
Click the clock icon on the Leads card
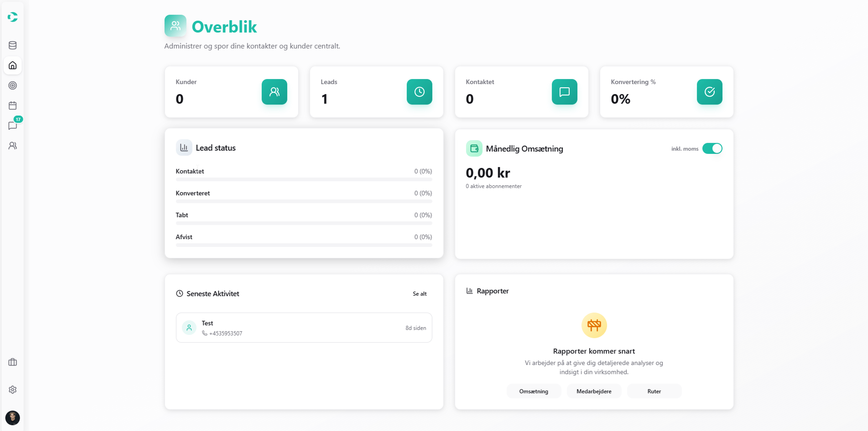point(419,92)
